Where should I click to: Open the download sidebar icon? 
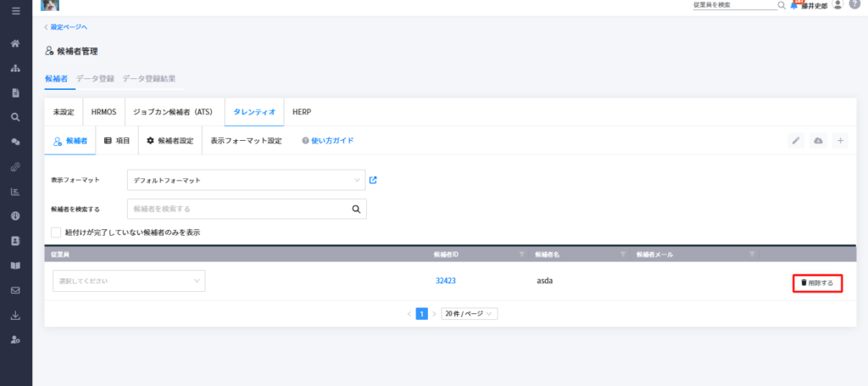pyautogui.click(x=16, y=315)
